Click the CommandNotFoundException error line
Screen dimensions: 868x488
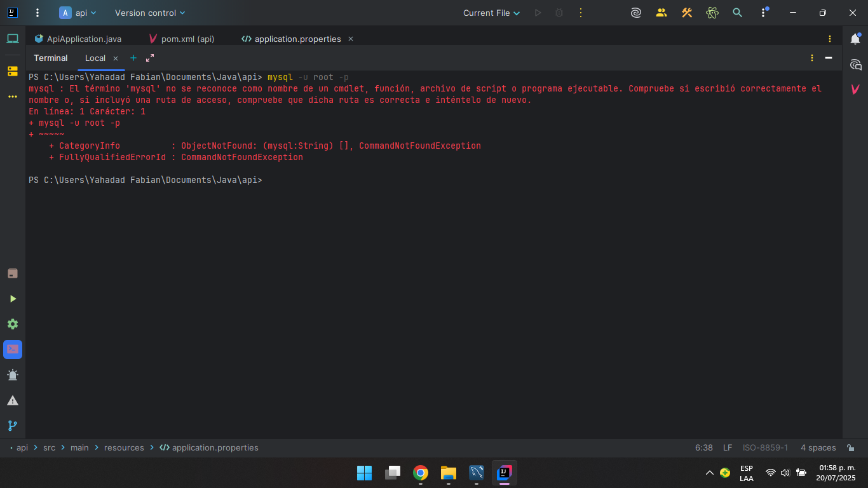[176, 157]
